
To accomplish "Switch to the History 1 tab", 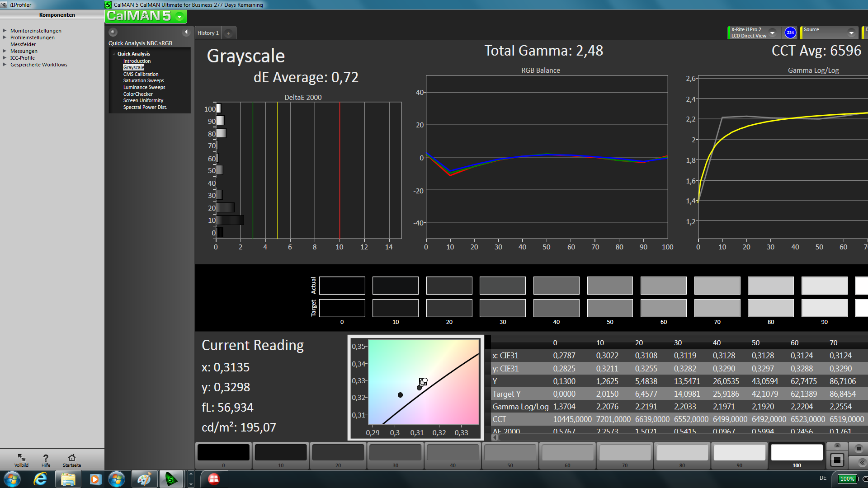I will point(208,33).
